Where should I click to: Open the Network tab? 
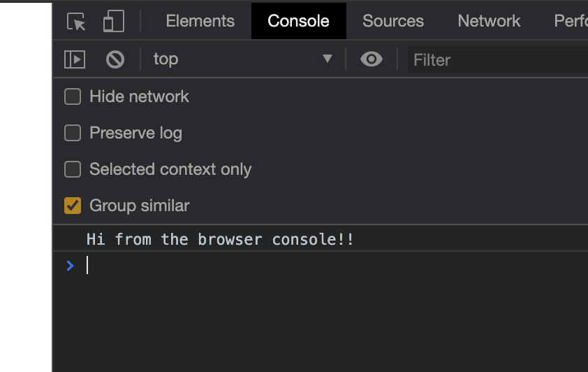(489, 21)
